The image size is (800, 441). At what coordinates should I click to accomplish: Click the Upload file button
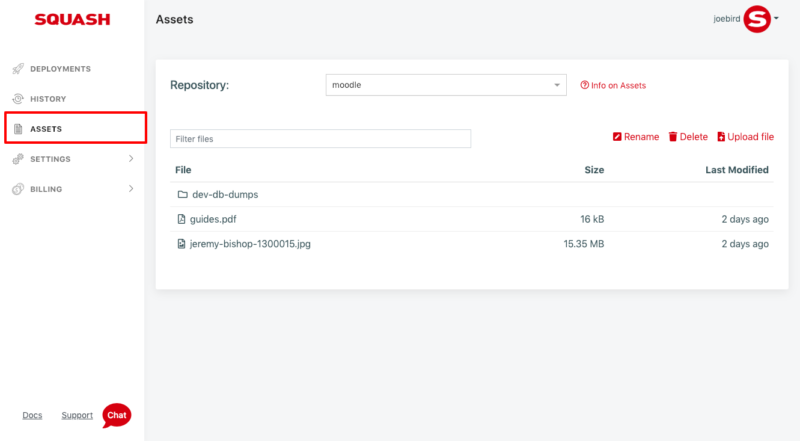tap(745, 137)
